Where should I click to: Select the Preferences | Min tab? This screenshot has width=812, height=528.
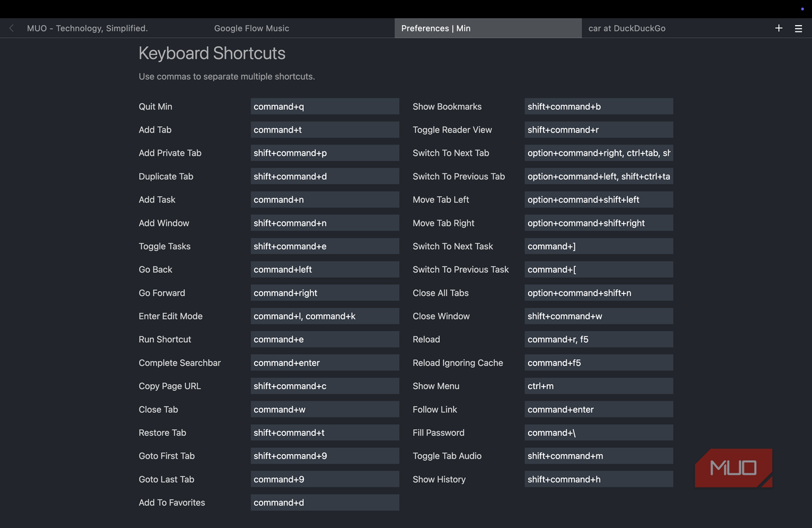pyautogui.click(x=488, y=28)
